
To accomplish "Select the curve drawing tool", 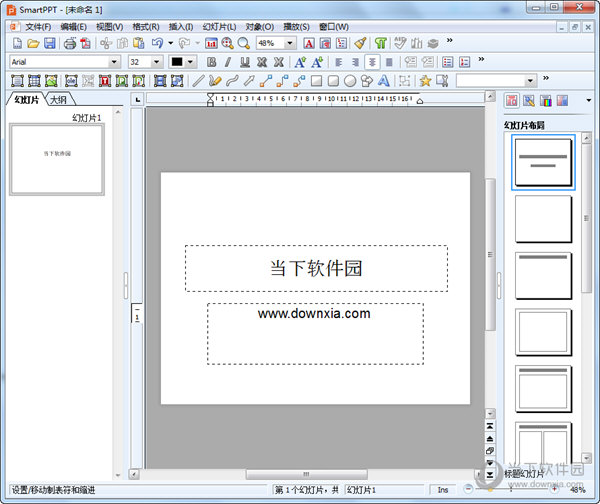I will [232, 81].
